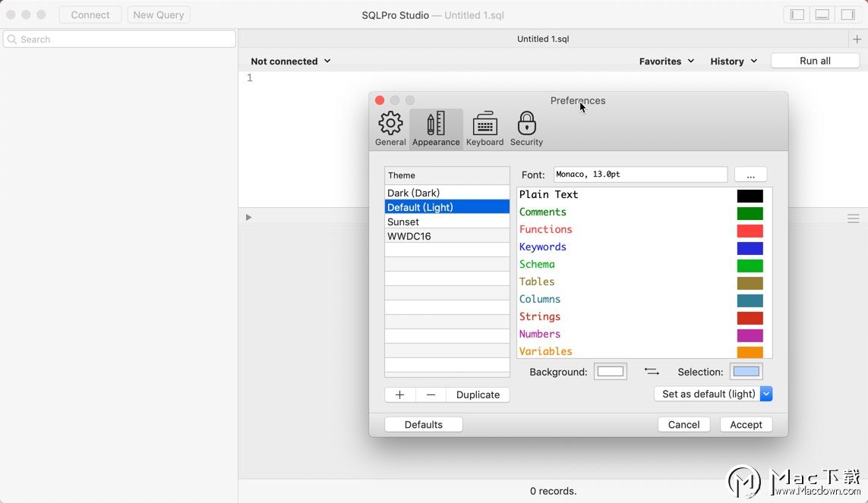Select the Untitled 1.sql tab
868x503 pixels.
(x=542, y=39)
